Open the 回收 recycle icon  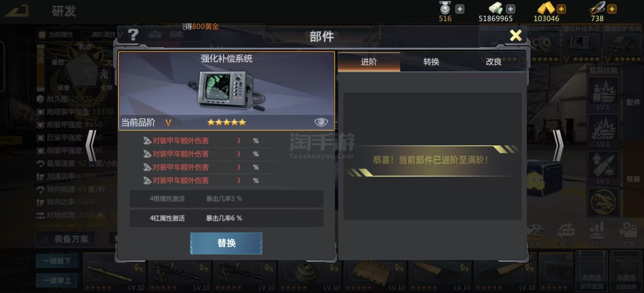[x=166, y=35]
